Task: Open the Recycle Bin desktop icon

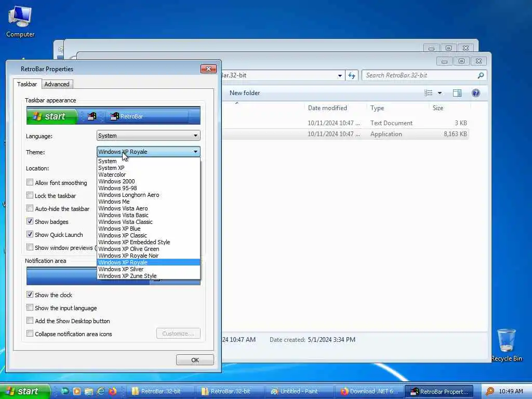Action: coord(507,345)
